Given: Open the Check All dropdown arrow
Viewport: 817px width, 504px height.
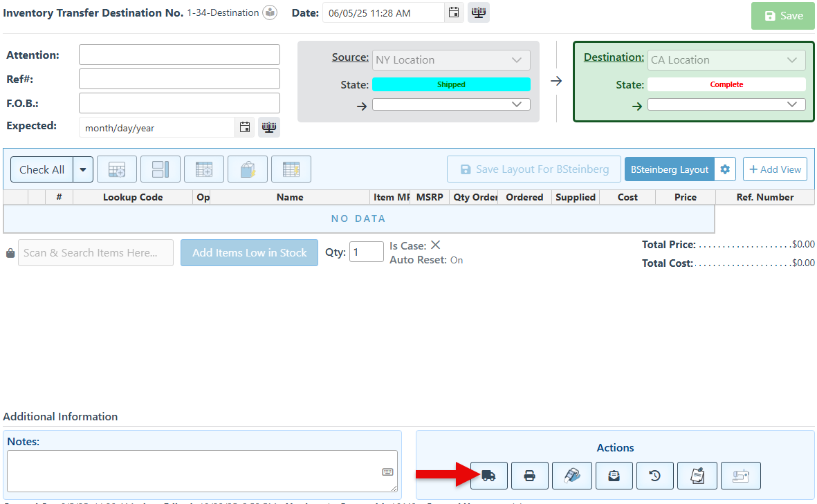Looking at the screenshot, I should click(x=83, y=169).
